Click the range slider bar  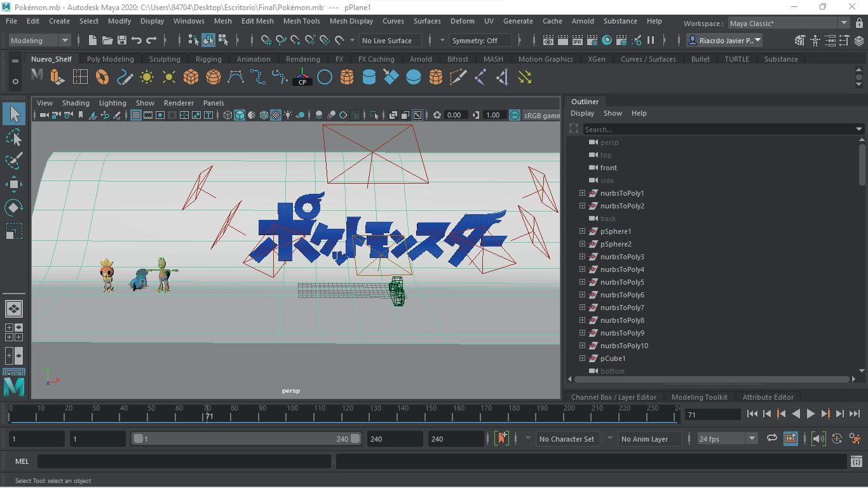tap(247, 438)
